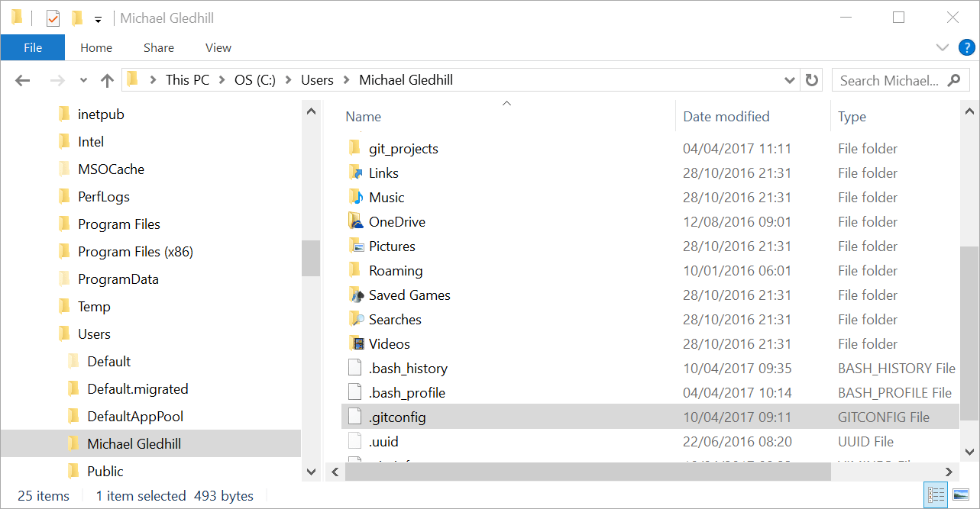Click the Share tab
Viewport: 980px width, 509px height.
point(158,47)
